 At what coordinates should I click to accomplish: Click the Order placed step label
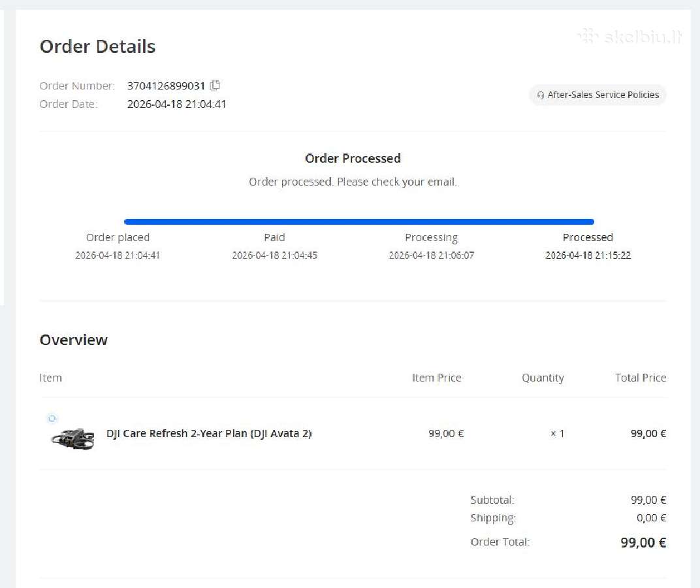pos(118,237)
